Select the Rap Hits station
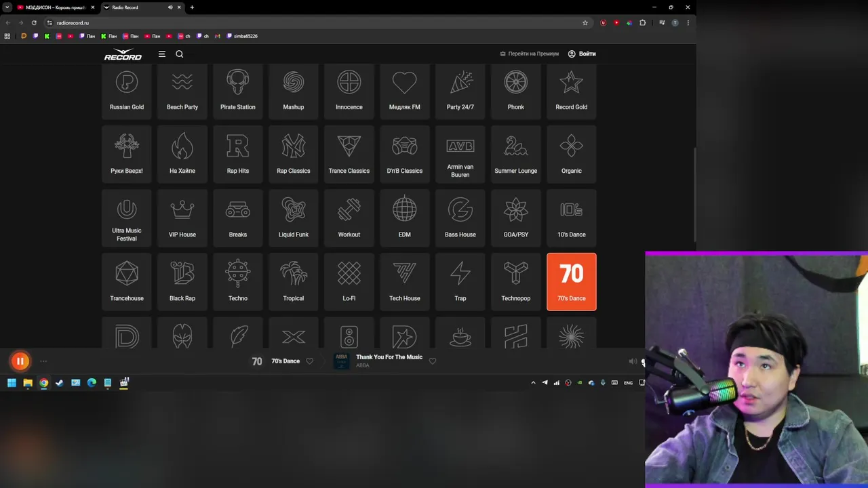The width and height of the screenshot is (868, 488). click(x=238, y=154)
